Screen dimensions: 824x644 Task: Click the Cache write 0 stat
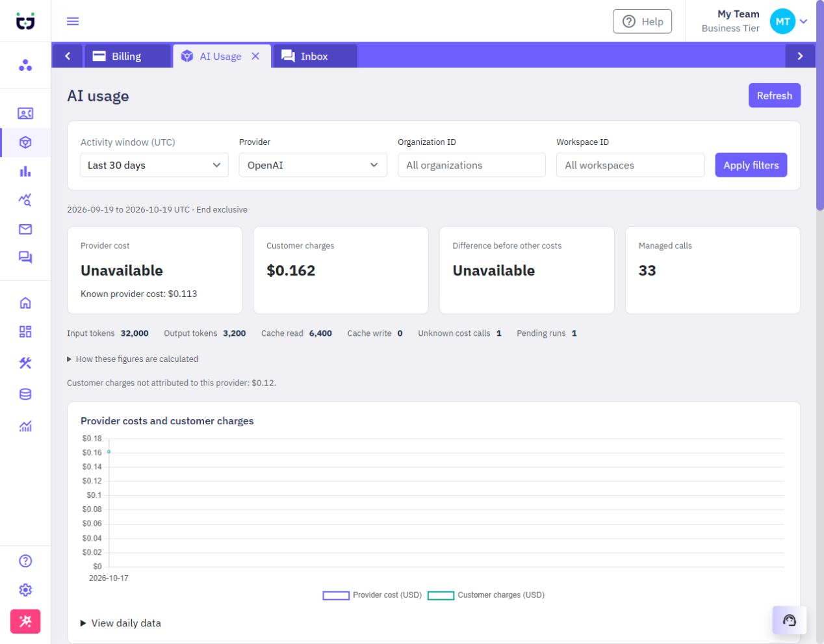point(375,333)
